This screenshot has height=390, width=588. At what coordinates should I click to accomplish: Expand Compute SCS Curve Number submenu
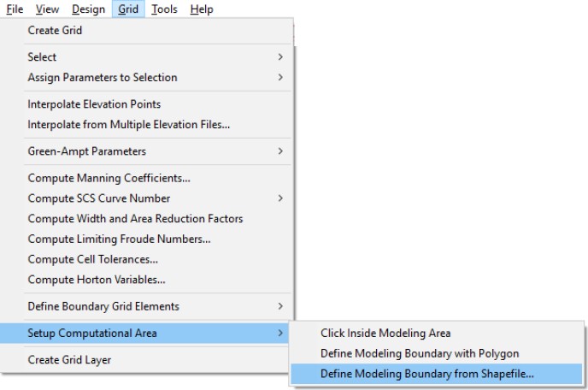click(x=98, y=198)
